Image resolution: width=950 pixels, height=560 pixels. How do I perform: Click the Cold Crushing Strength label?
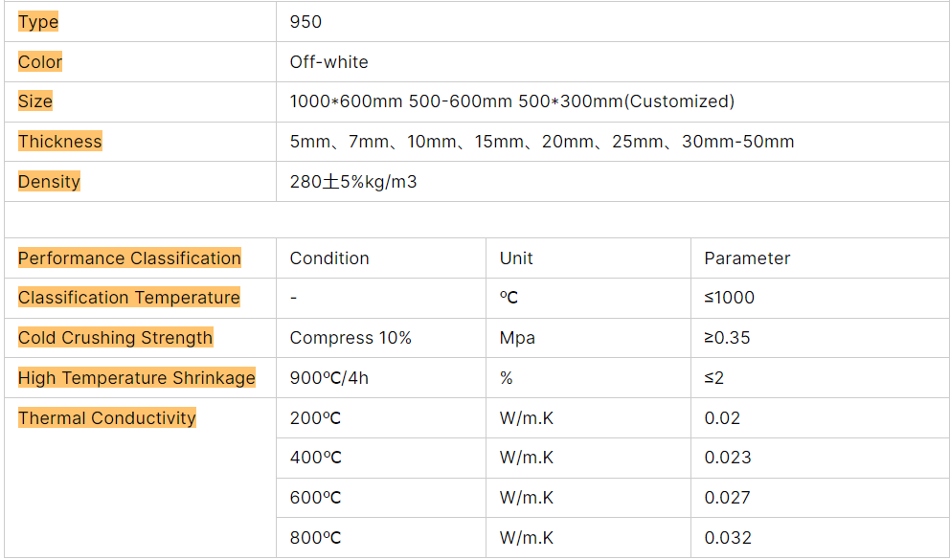click(115, 338)
